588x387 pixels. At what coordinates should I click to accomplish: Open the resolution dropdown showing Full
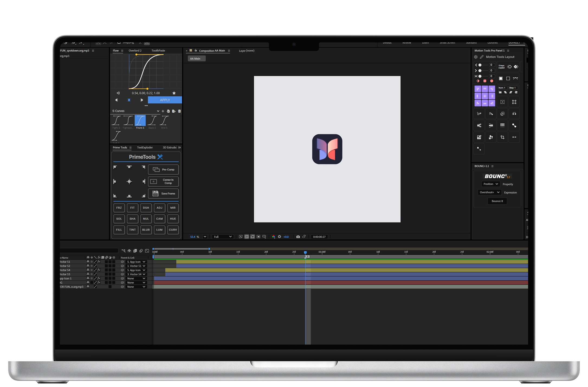tap(222, 237)
